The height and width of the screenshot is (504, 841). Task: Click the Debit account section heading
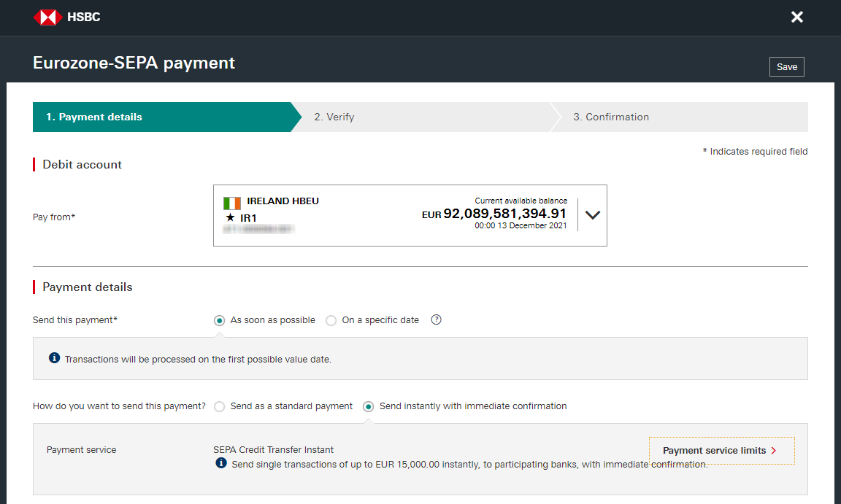[x=82, y=164]
